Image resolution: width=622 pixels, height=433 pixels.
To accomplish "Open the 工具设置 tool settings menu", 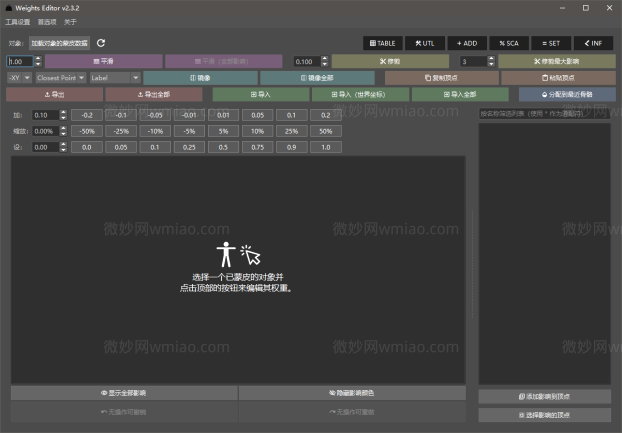I will (17, 22).
